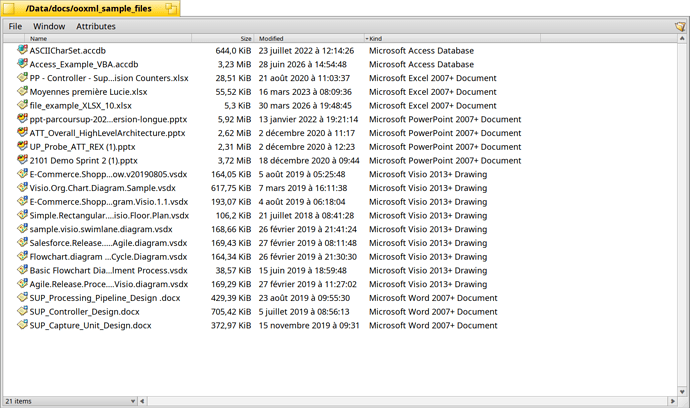690x408 pixels.
Task: Click the Access_Example_VBA.accdb file icon
Action: [22, 63]
